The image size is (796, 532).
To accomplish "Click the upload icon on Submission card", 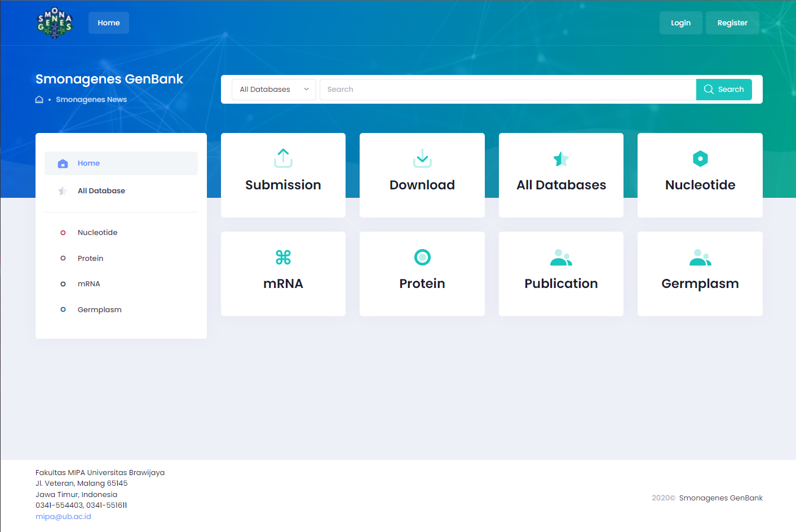I will click(x=283, y=158).
